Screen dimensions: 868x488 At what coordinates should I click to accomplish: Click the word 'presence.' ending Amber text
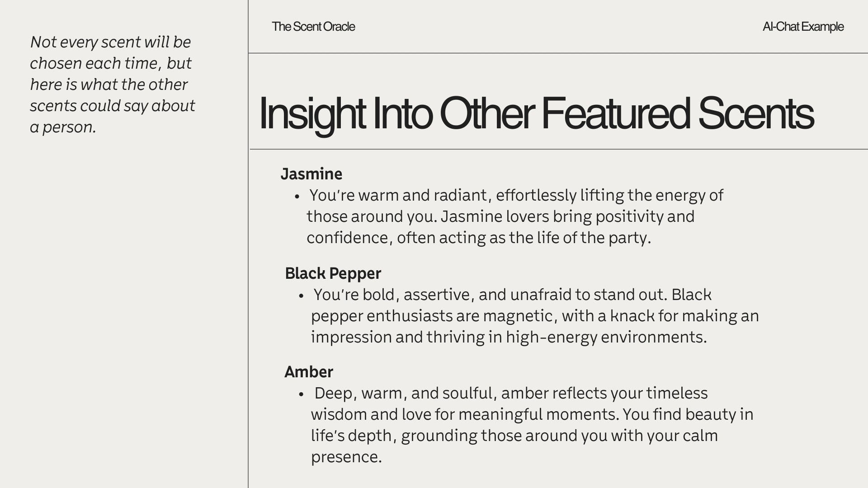pyautogui.click(x=346, y=457)
